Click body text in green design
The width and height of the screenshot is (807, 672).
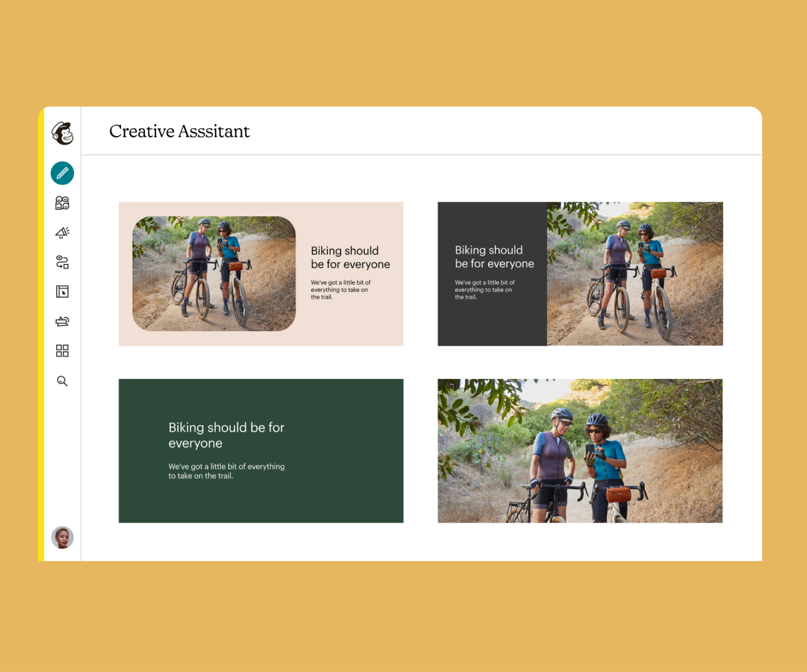[x=226, y=471]
